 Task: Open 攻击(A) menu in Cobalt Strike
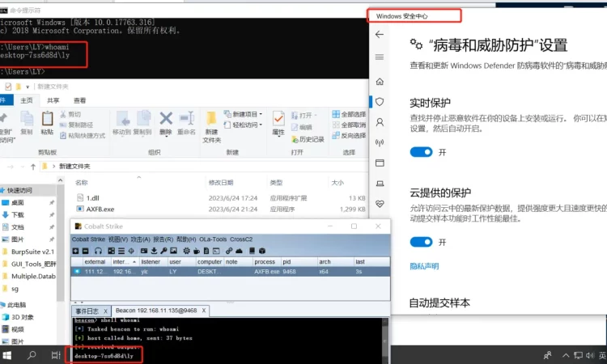(140, 239)
